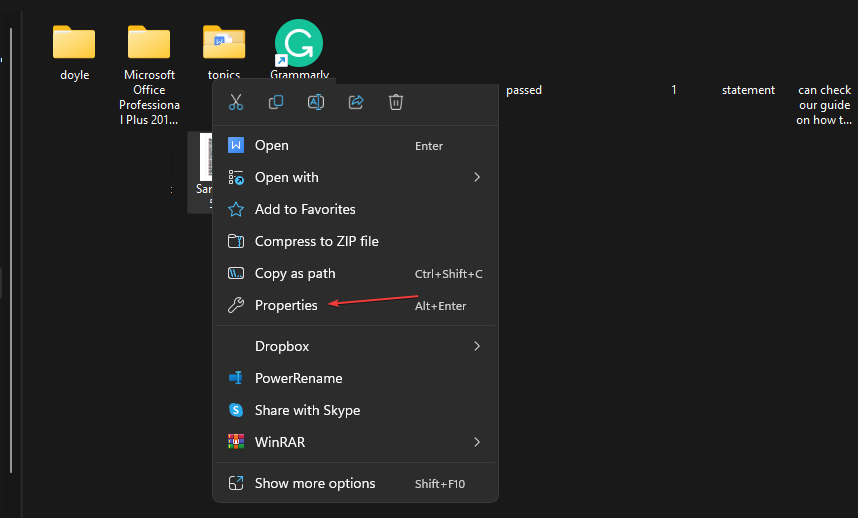
Task: Choose Open from the context menu
Action: click(272, 145)
